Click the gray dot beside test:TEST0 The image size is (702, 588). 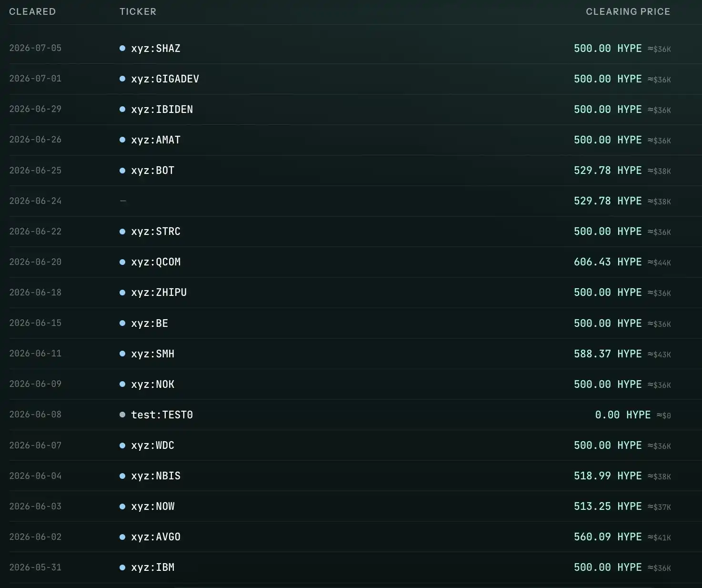[122, 415]
